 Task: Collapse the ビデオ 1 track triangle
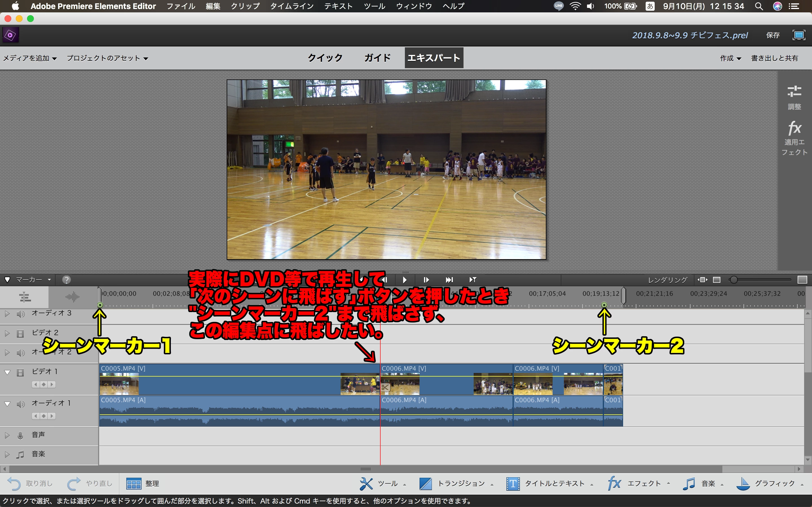(x=7, y=372)
